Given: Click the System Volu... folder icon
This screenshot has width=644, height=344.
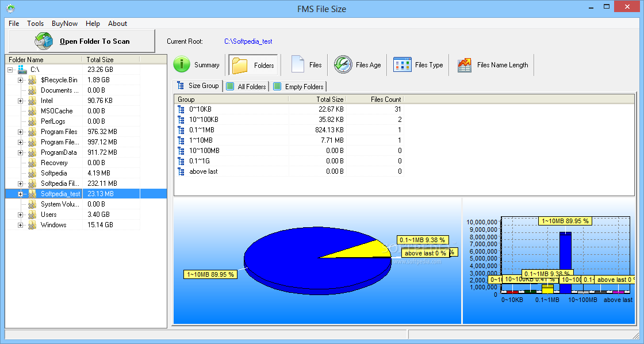Looking at the screenshot, I should (x=32, y=204).
